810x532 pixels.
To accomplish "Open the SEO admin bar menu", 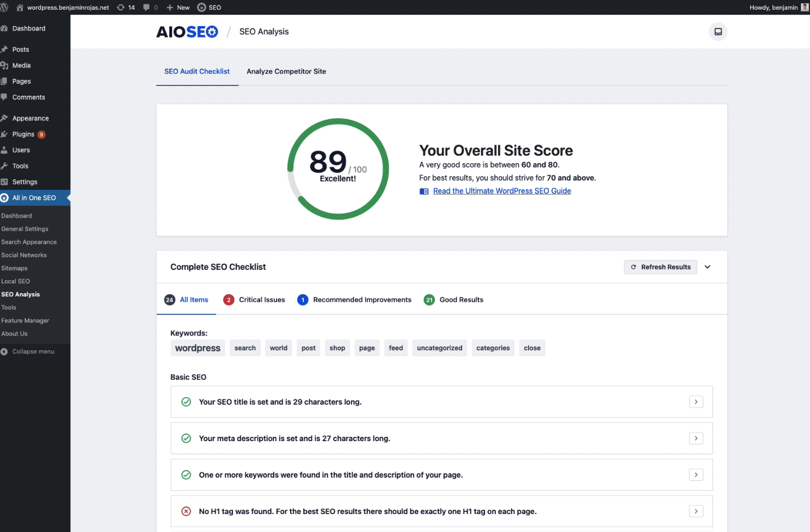I will (x=209, y=8).
